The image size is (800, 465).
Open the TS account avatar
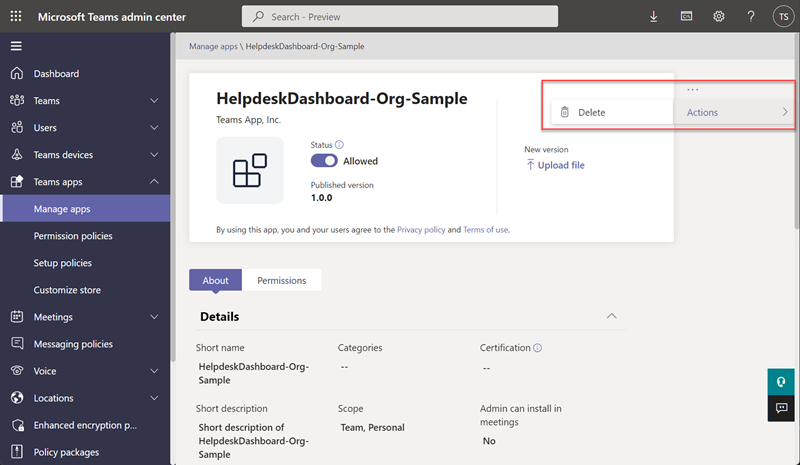click(783, 16)
